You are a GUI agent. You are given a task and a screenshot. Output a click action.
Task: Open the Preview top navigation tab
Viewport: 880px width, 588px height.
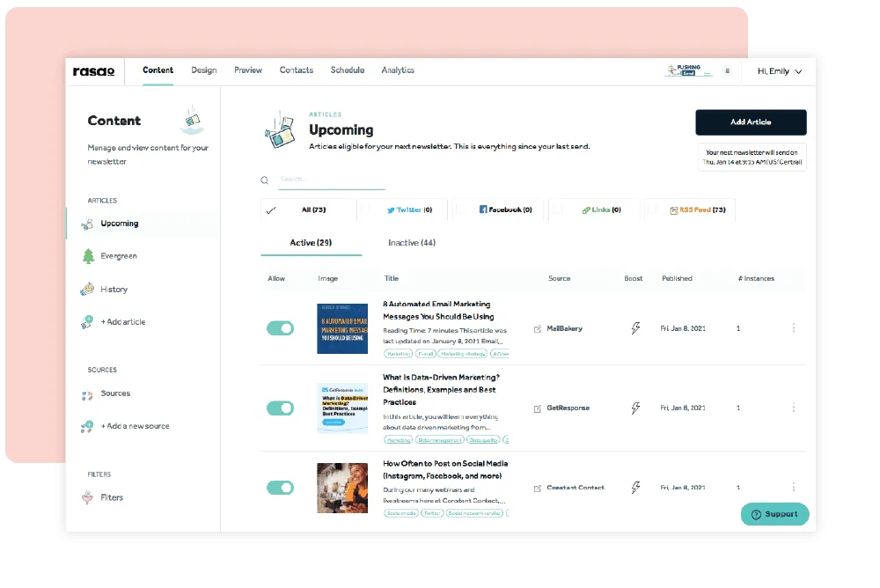coord(248,70)
